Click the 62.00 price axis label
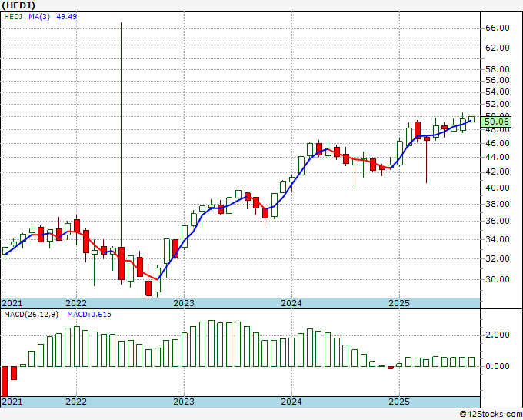 498,48
